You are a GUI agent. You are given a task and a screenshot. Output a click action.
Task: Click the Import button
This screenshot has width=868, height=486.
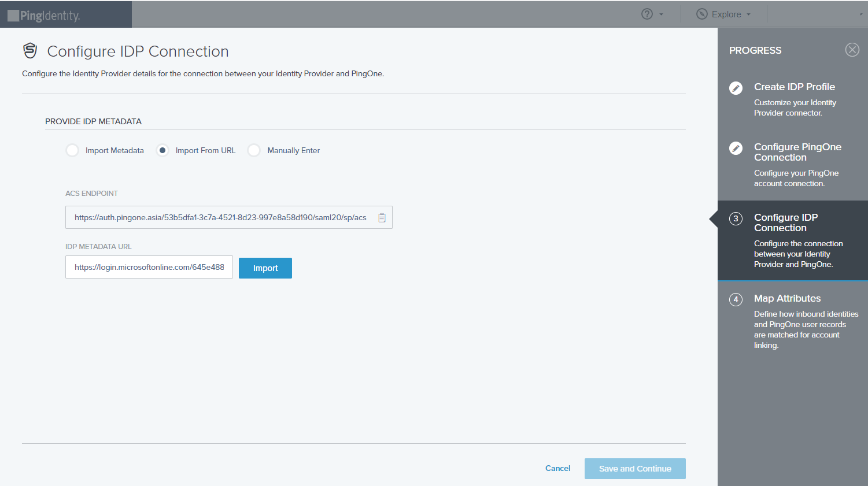tap(265, 268)
